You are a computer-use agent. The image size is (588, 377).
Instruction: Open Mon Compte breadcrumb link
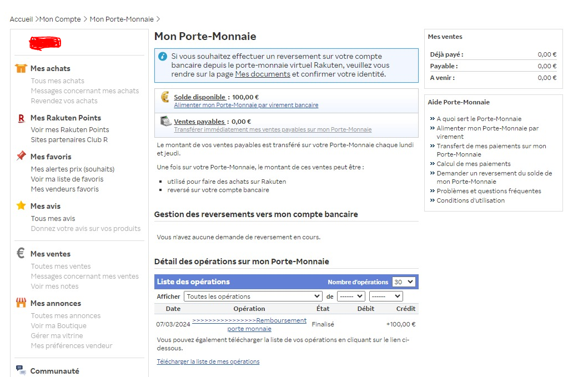click(60, 19)
